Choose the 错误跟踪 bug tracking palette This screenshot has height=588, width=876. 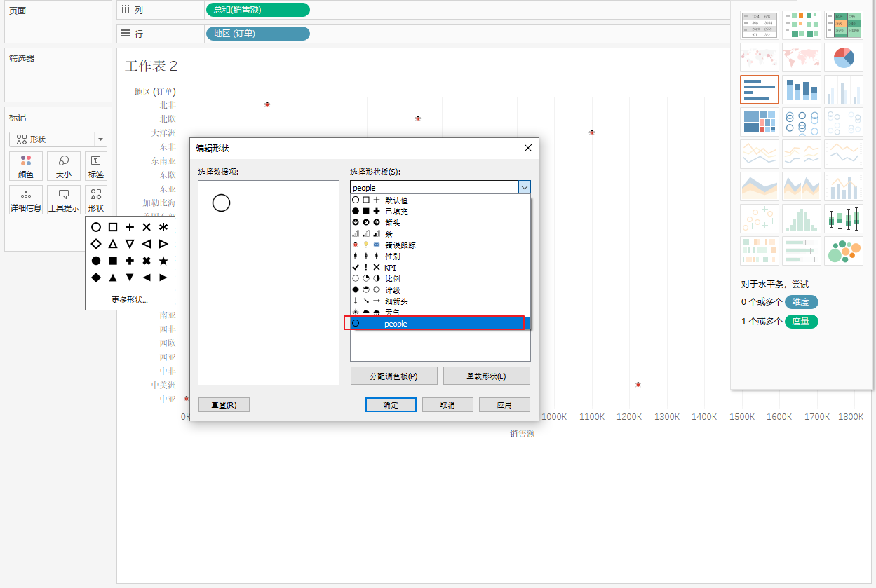pos(440,245)
